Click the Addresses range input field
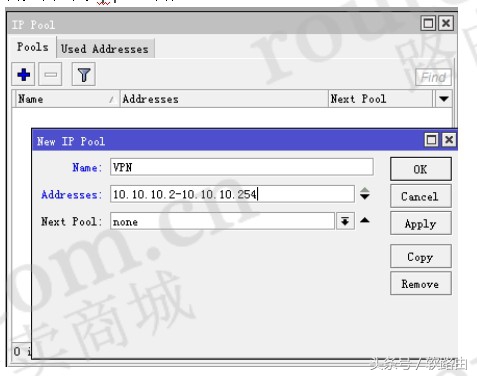This screenshot has width=477, height=376. pyautogui.click(x=232, y=194)
